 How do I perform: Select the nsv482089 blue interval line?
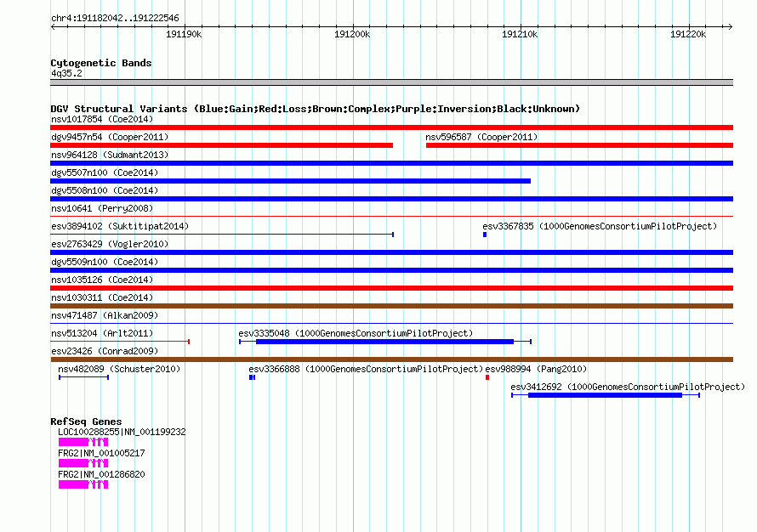pos(83,377)
